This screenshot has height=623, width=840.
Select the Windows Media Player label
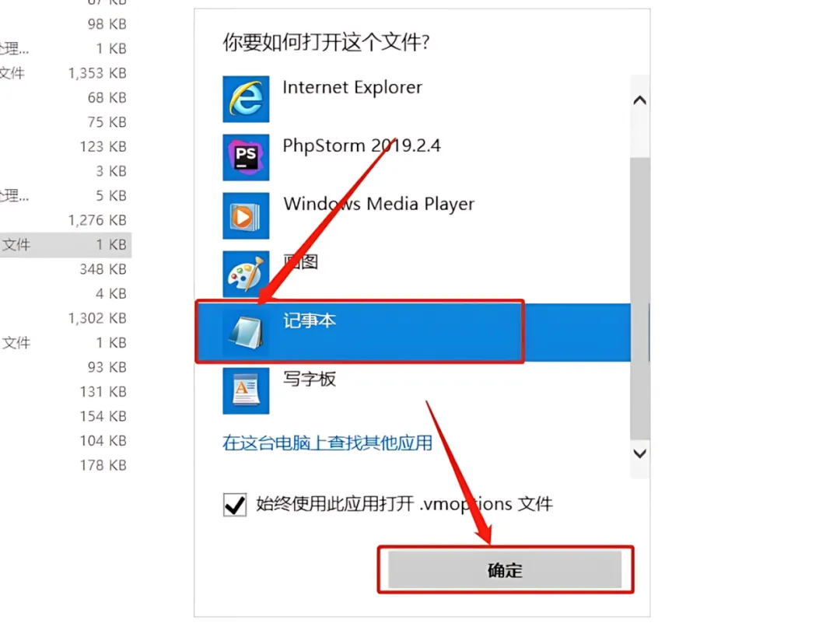click(x=379, y=204)
